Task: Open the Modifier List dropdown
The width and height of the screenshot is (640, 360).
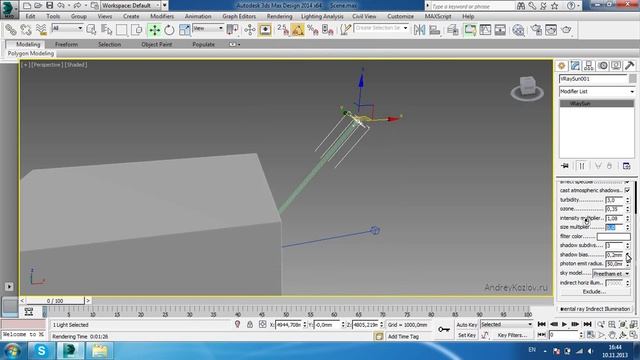Action: click(597, 91)
